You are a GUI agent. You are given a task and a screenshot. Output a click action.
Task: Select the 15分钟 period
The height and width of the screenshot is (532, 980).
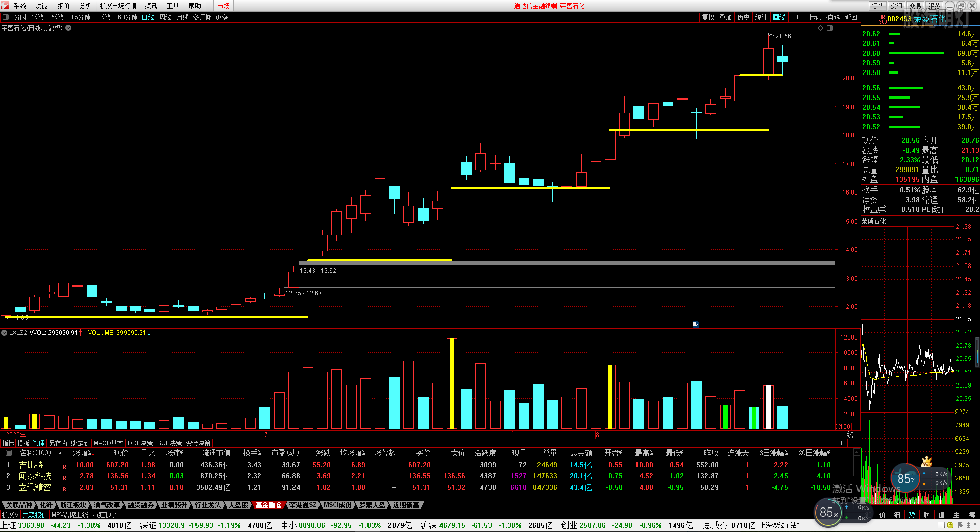pyautogui.click(x=81, y=17)
